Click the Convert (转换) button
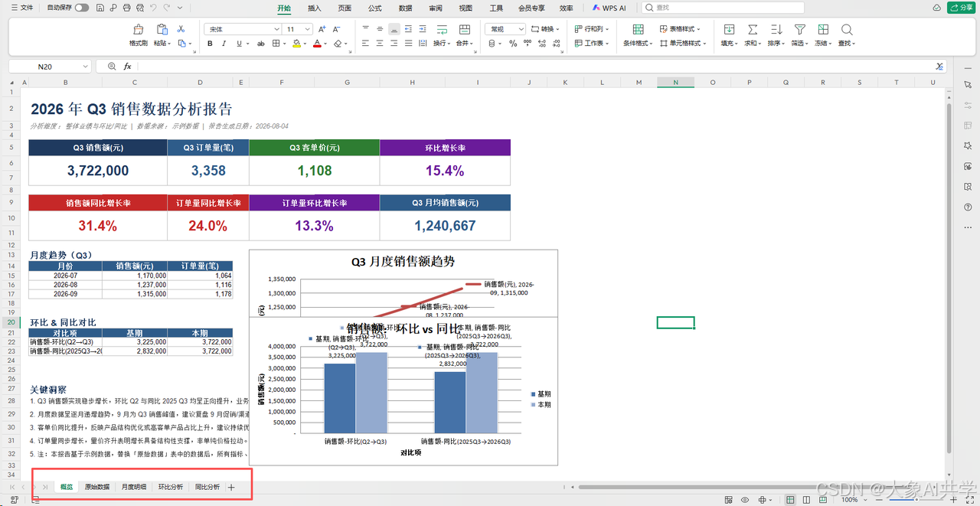The height and width of the screenshot is (506, 980). 546,29
